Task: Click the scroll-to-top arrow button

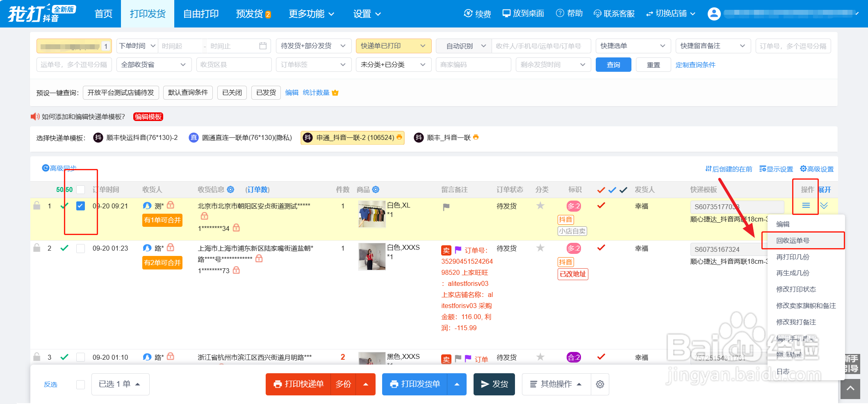Action: 850,388
